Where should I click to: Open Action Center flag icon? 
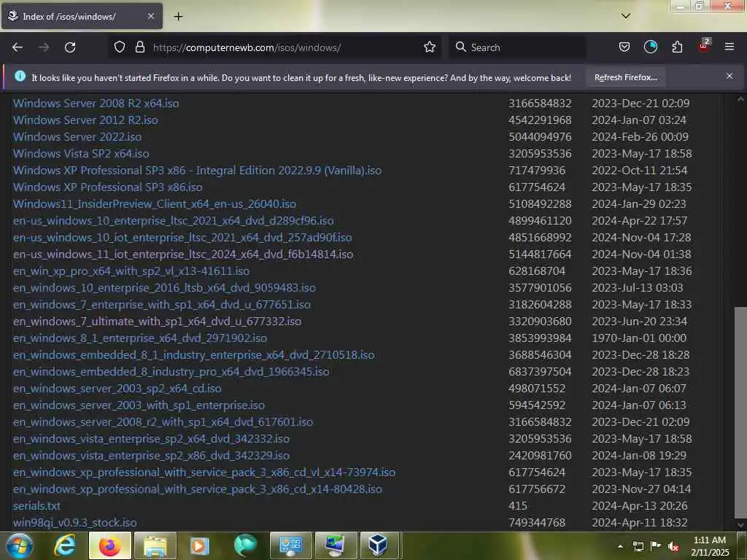(656, 545)
